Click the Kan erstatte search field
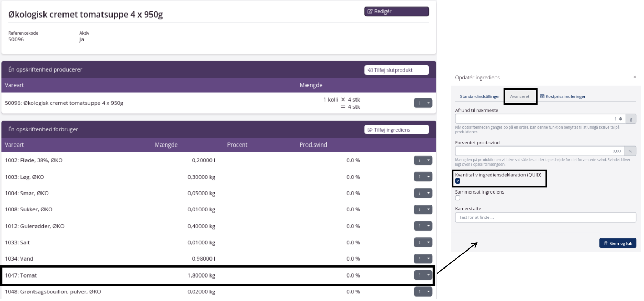Image resolution: width=644 pixels, height=301 pixels. click(x=545, y=217)
